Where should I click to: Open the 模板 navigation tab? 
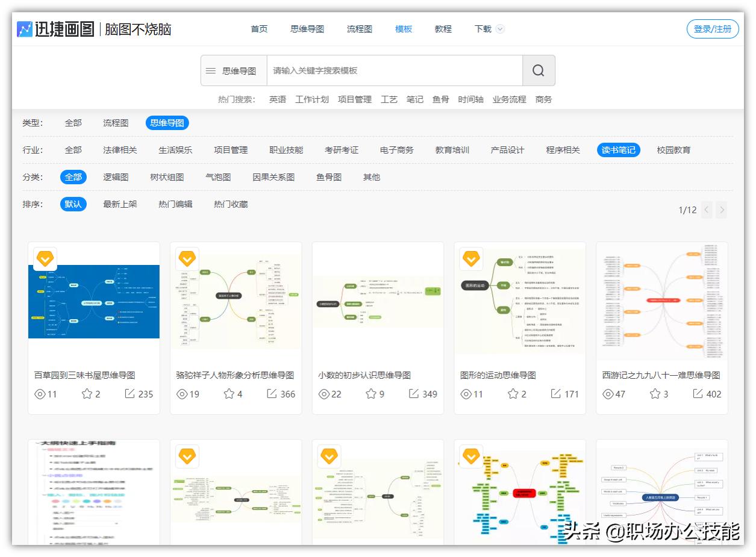point(403,28)
